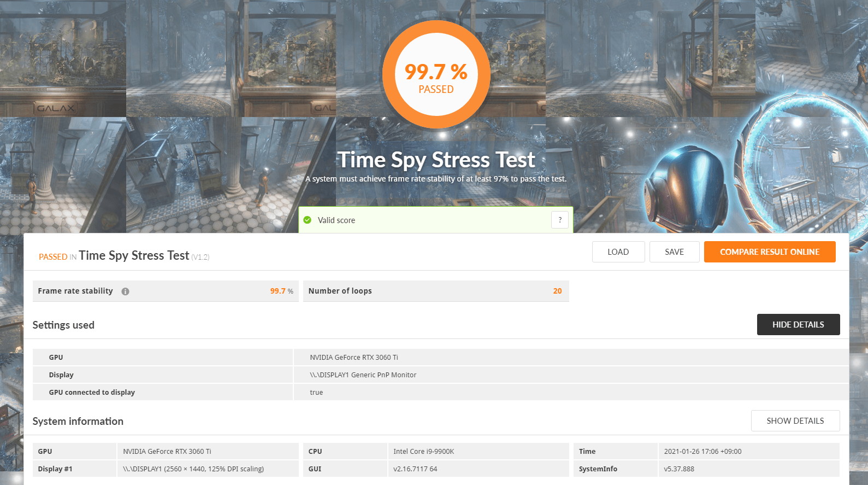868x485 pixels.
Task: Click the SystemInfo label
Action: [598, 469]
